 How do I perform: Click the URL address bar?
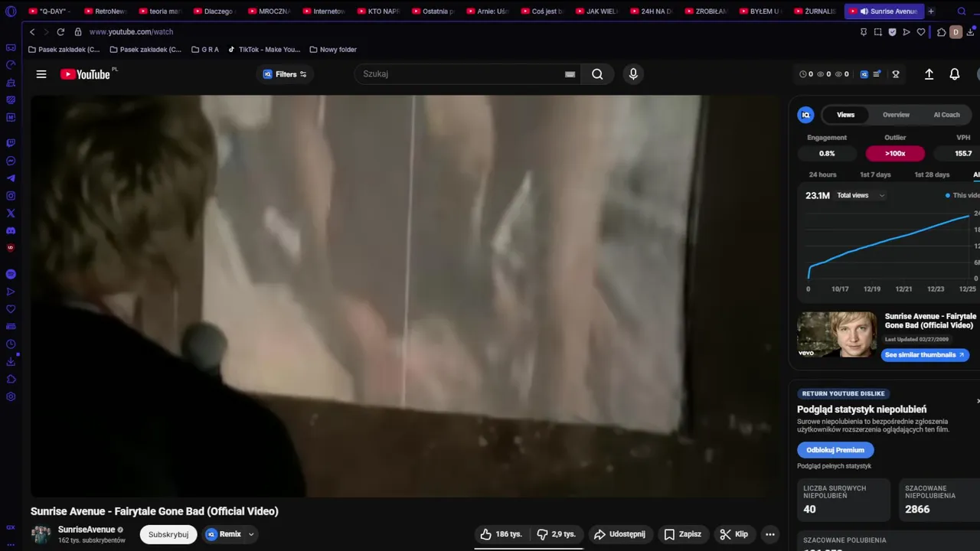[x=131, y=32]
